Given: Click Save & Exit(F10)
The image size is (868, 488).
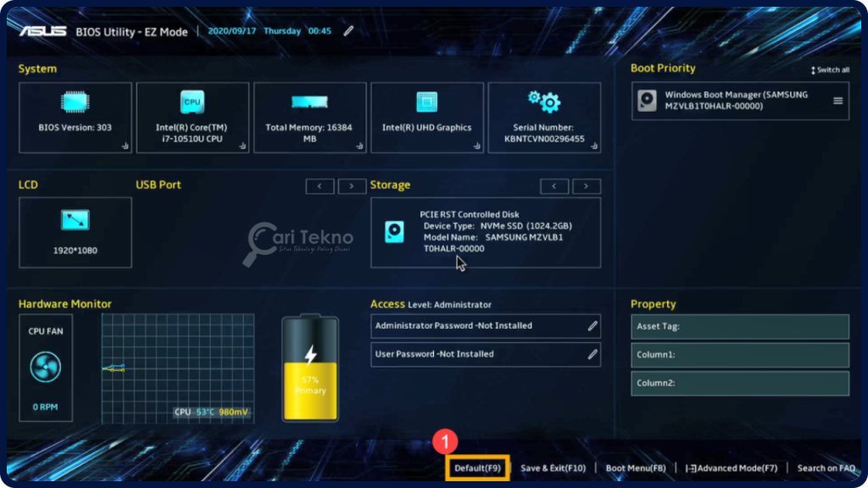Looking at the screenshot, I should pyautogui.click(x=554, y=467).
